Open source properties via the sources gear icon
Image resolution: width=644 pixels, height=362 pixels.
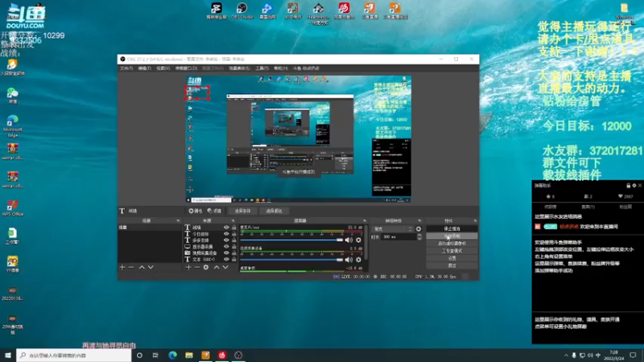point(206,267)
